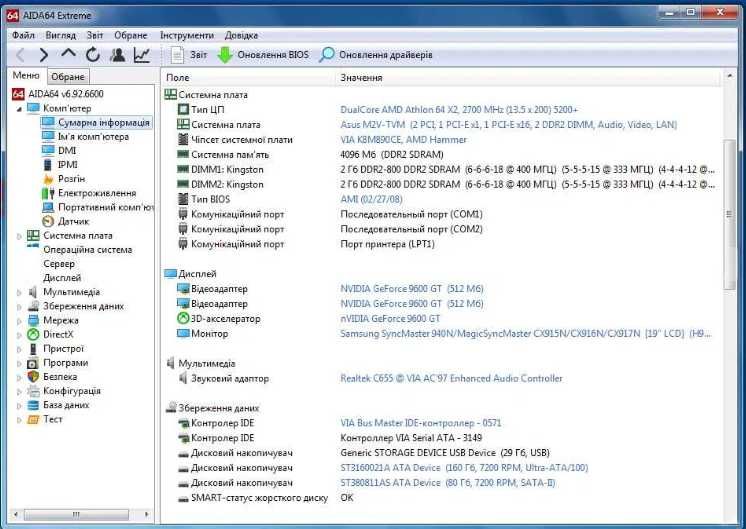The height and width of the screenshot is (529, 746).
Task: Expand the Мультимедіа tree node
Action: point(19,293)
